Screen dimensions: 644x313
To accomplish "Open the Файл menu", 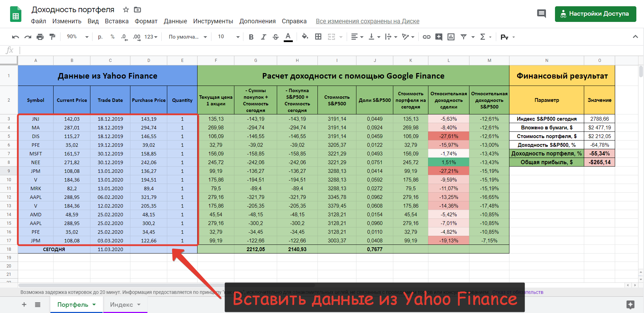I will 39,21.
